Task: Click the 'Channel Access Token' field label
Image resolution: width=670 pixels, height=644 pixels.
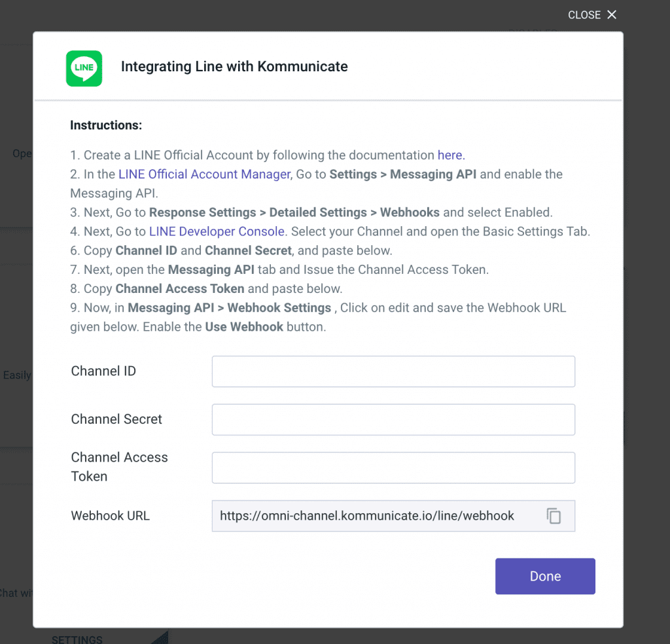Action: (119, 467)
